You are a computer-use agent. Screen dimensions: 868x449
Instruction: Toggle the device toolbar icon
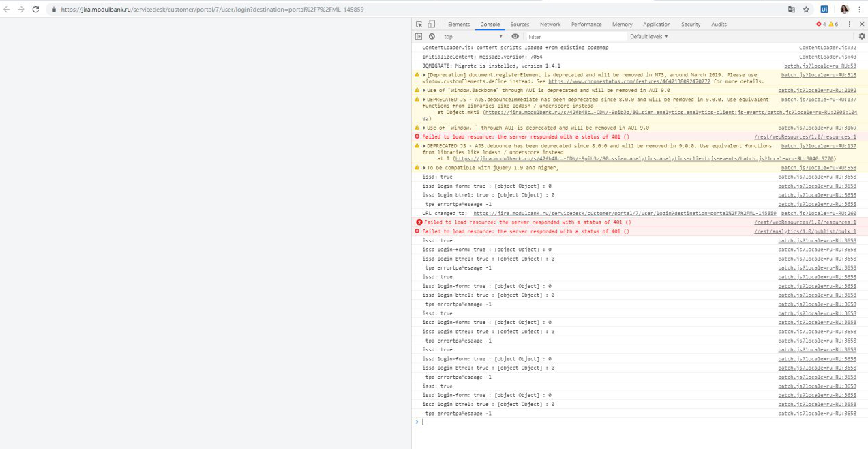[x=431, y=24]
